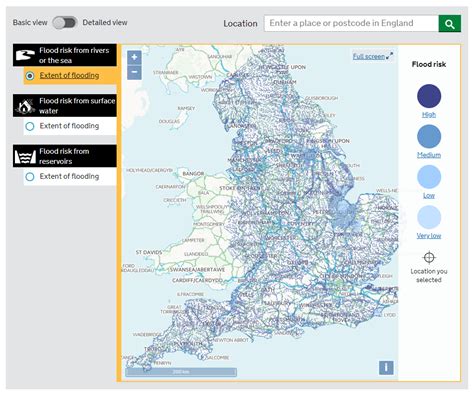Click the BANGOR label on the map

(193, 174)
